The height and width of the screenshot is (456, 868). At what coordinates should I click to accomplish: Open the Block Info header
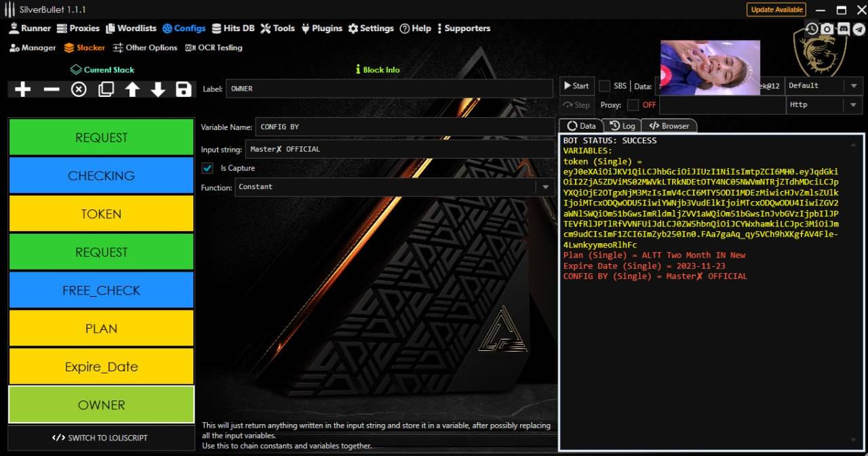point(378,70)
